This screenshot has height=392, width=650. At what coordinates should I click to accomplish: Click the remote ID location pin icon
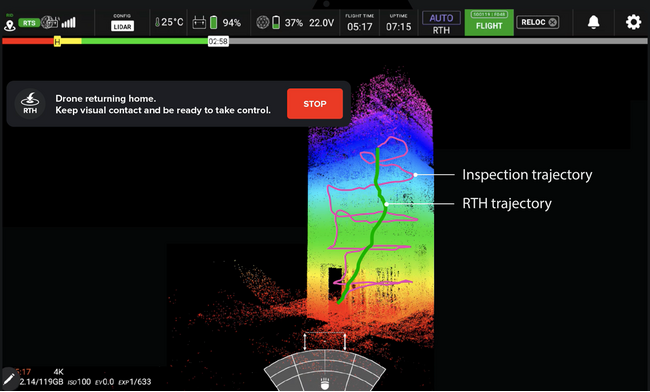pyautogui.click(x=10, y=25)
